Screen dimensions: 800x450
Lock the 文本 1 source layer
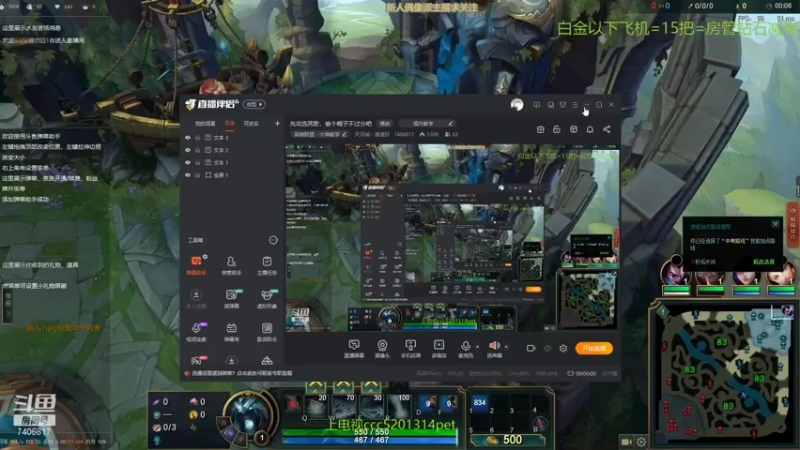click(x=197, y=162)
